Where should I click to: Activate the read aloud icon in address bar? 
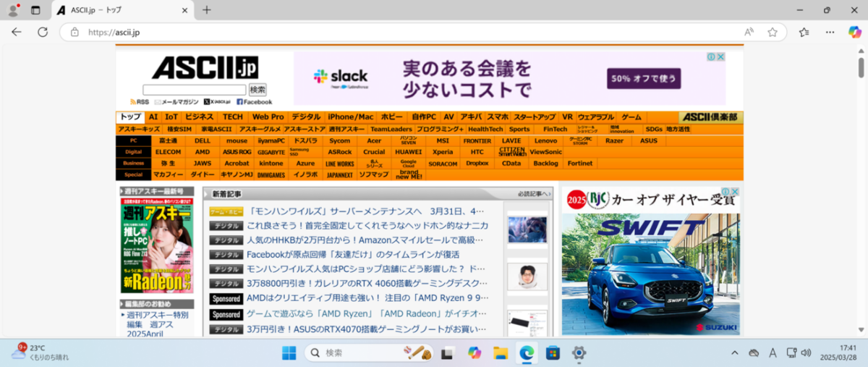(749, 32)
